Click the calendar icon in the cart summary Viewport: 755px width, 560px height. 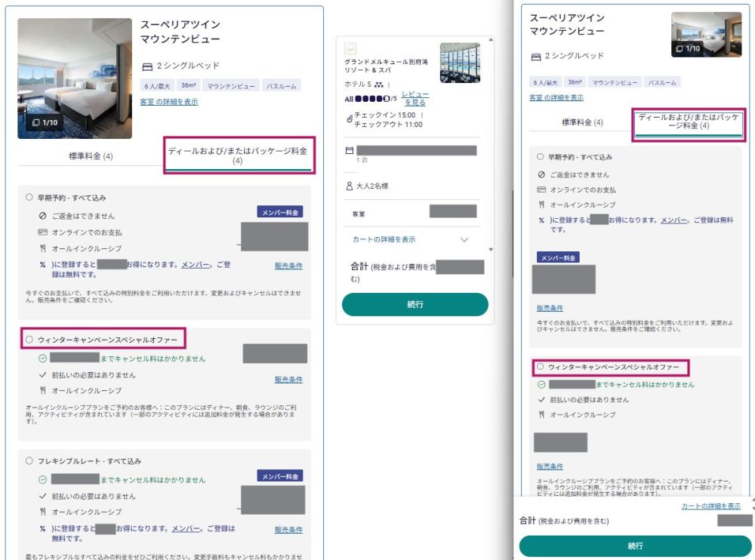[x=349, y=151]
